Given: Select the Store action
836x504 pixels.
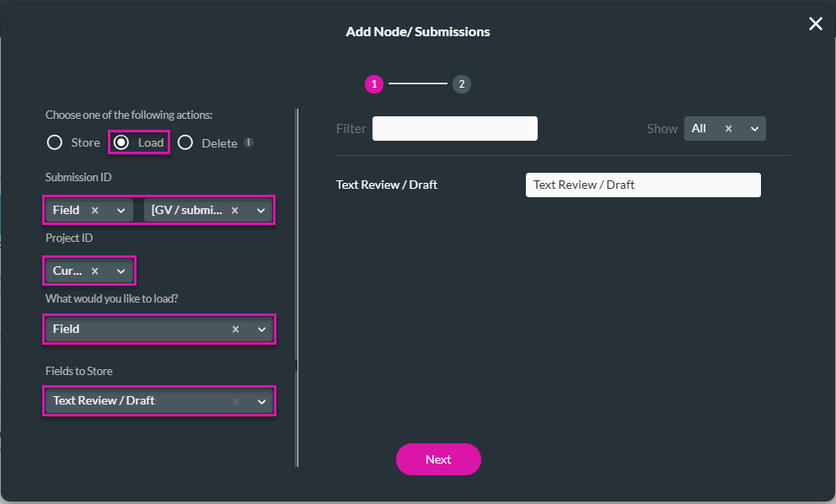Looking at the screenshot, I should coord(55,142).
